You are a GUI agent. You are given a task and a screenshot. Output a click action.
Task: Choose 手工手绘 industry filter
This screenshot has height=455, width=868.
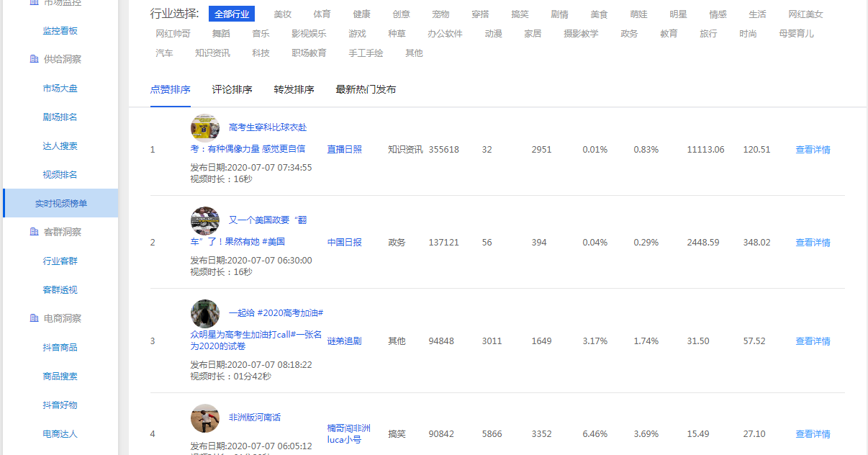coord(366,53)
